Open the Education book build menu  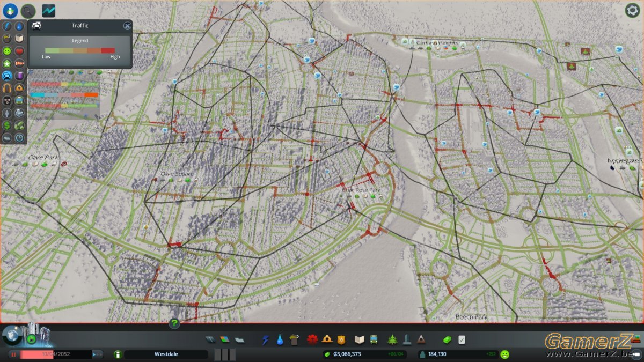[359, 339]
